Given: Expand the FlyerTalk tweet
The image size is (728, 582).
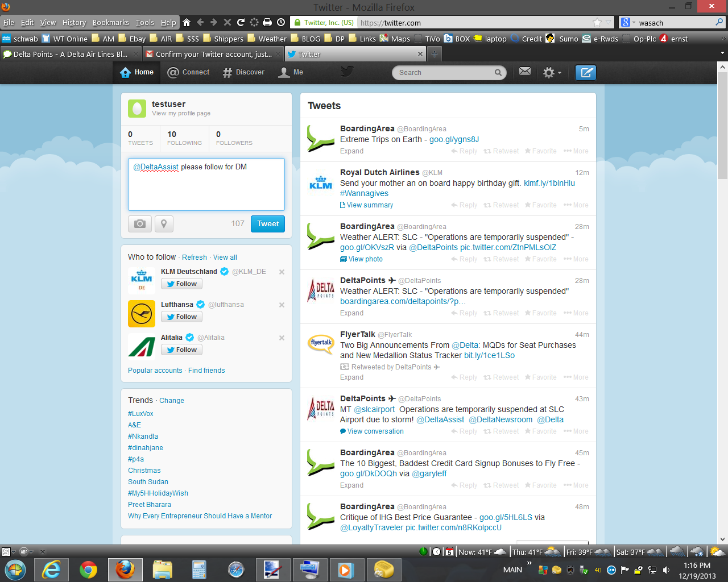Looking at the screenshot, I should tap(351, 377).
